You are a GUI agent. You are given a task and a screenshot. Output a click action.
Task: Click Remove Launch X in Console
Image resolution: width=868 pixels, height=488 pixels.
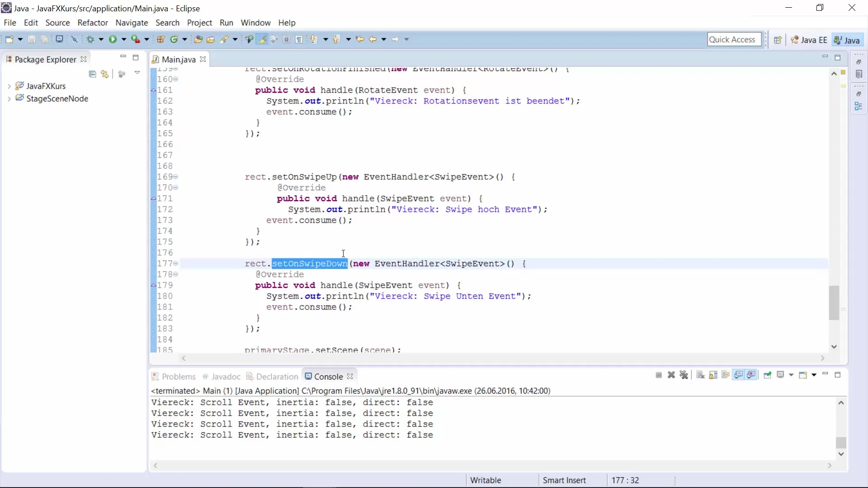tap(671, 375)
